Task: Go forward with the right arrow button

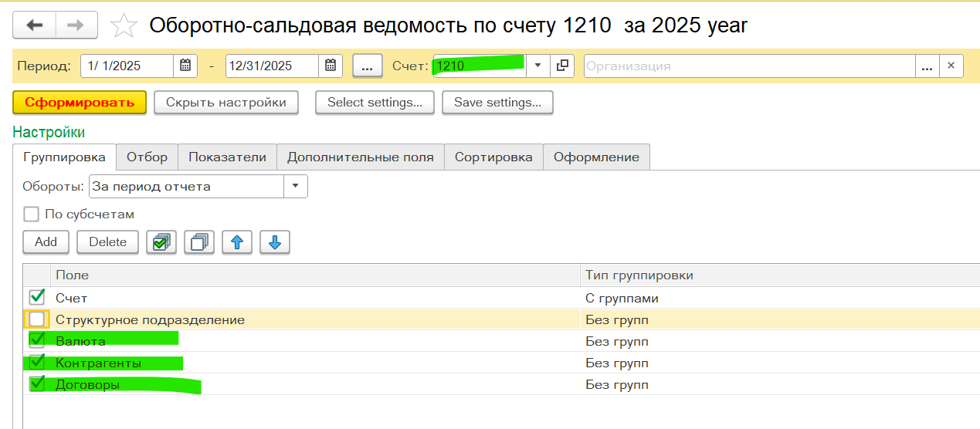Action: click(76, 25)
